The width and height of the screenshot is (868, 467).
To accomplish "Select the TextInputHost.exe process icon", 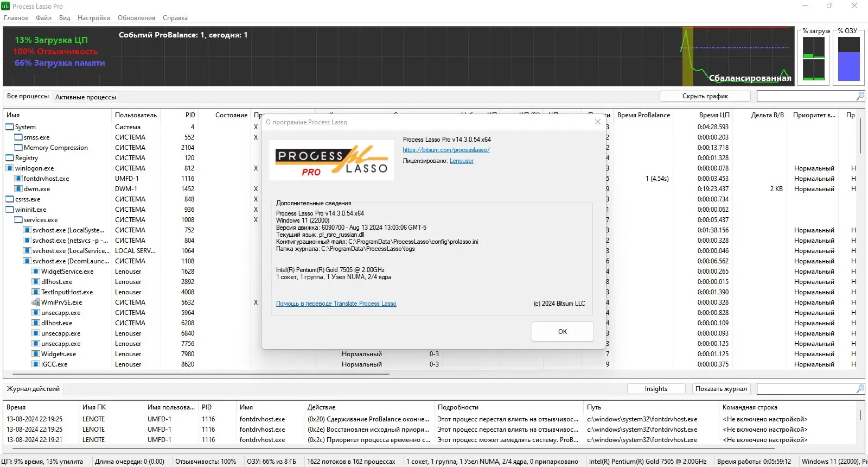I will [36, 292].
